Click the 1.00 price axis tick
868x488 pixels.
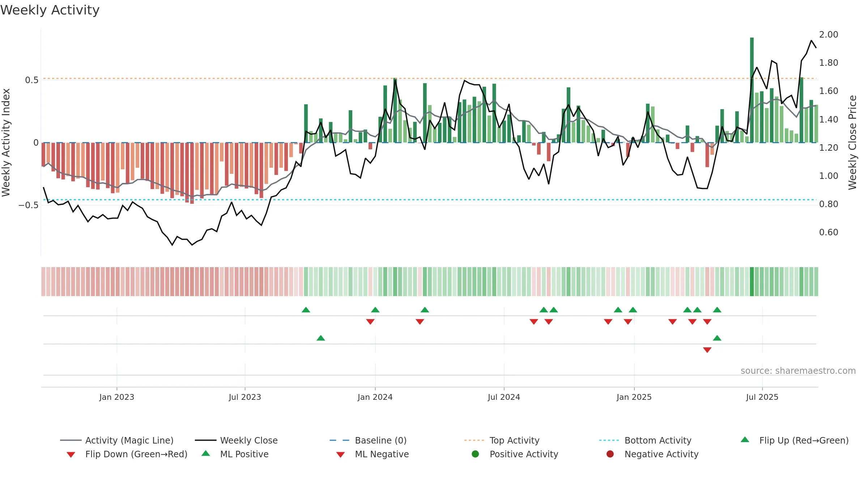click(x=829, y=176)
